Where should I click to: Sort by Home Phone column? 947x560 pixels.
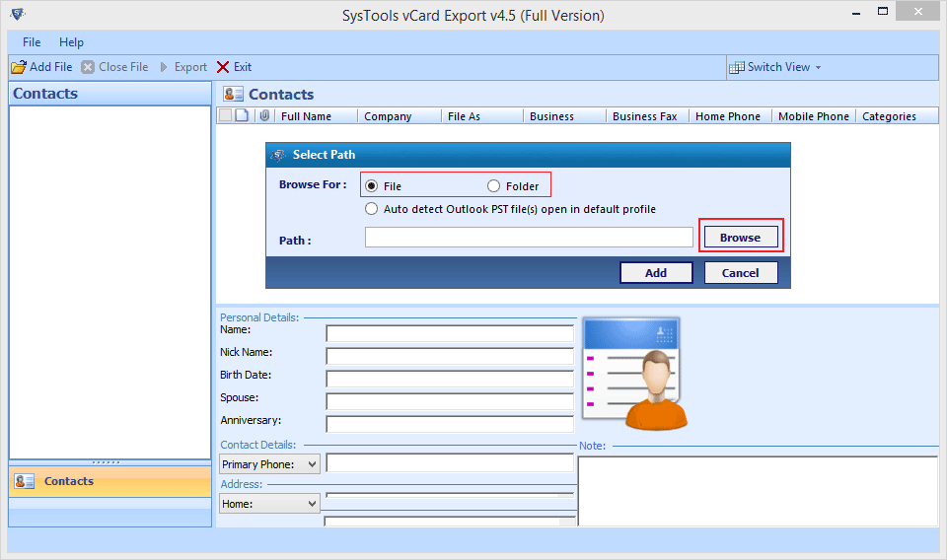(730, 116)
